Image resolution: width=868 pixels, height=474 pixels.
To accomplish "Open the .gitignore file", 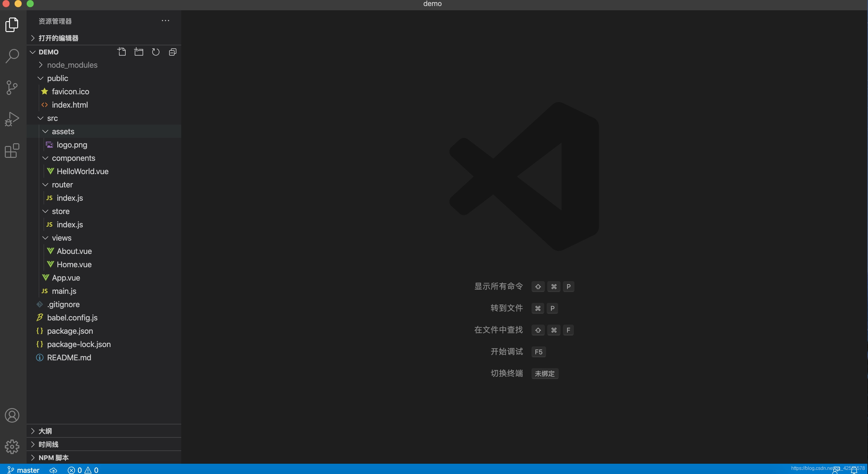I will pos(104,305).
